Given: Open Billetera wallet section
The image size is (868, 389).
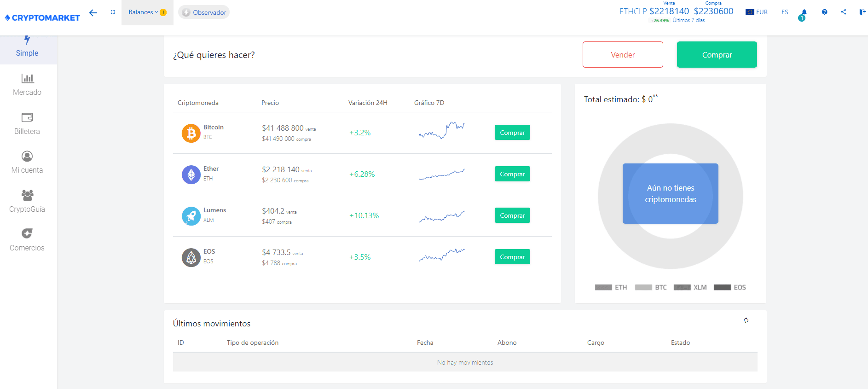Looking at the screenshot, I should (27, 123).
